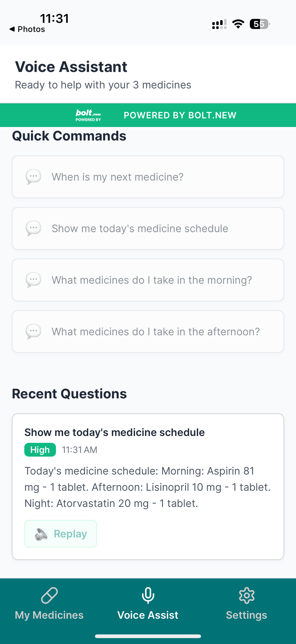
Task: Click the Replay button text
Action: [70, 534]
